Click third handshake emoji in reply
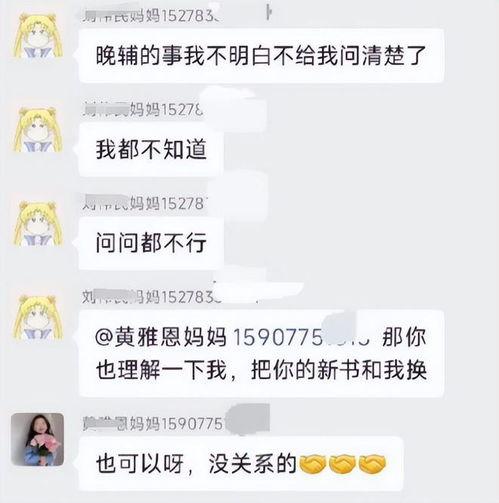Screen dimensions: 499x503 coord(372,464)
